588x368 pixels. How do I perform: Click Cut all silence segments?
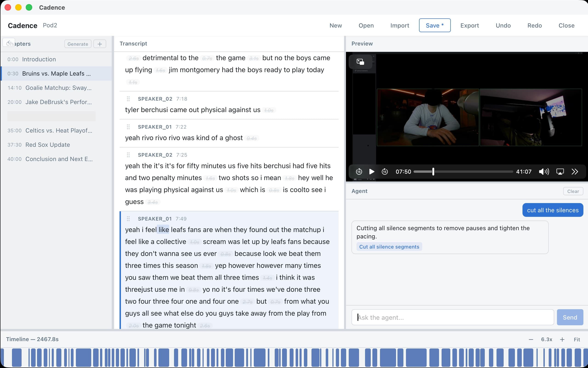tap(389, 246)
